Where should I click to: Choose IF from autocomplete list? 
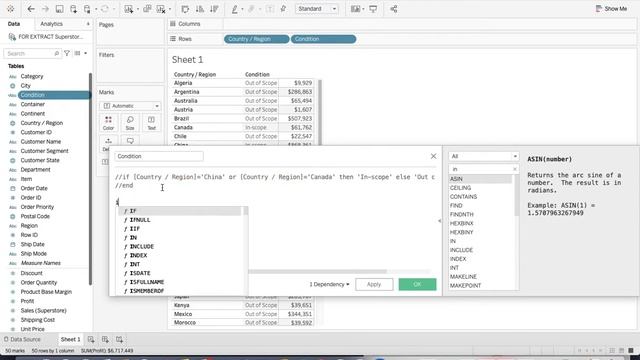click(x=180, y=211)
